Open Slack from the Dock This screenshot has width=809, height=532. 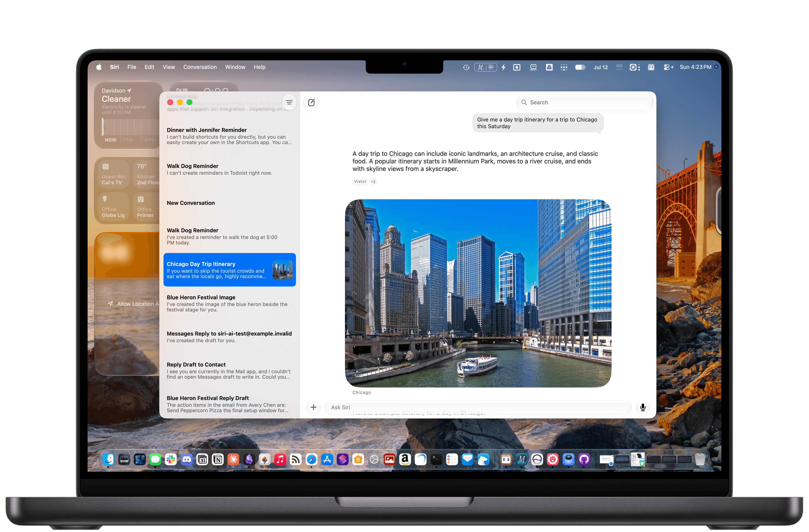pyautogui.click(x=171, y=460)
